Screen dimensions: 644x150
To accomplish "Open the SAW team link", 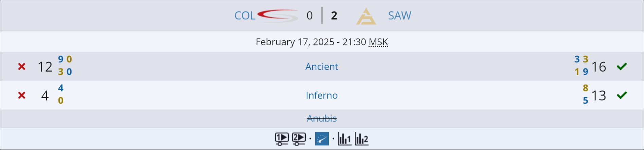I will (x=399, y=16).
